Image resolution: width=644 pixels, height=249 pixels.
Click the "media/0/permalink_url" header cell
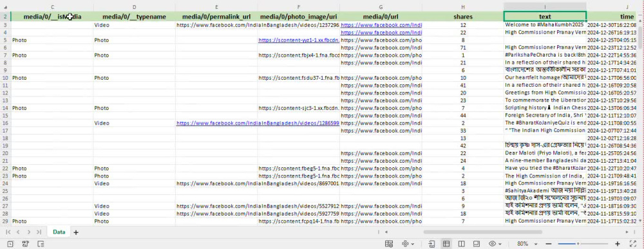(x=216, y=17)
